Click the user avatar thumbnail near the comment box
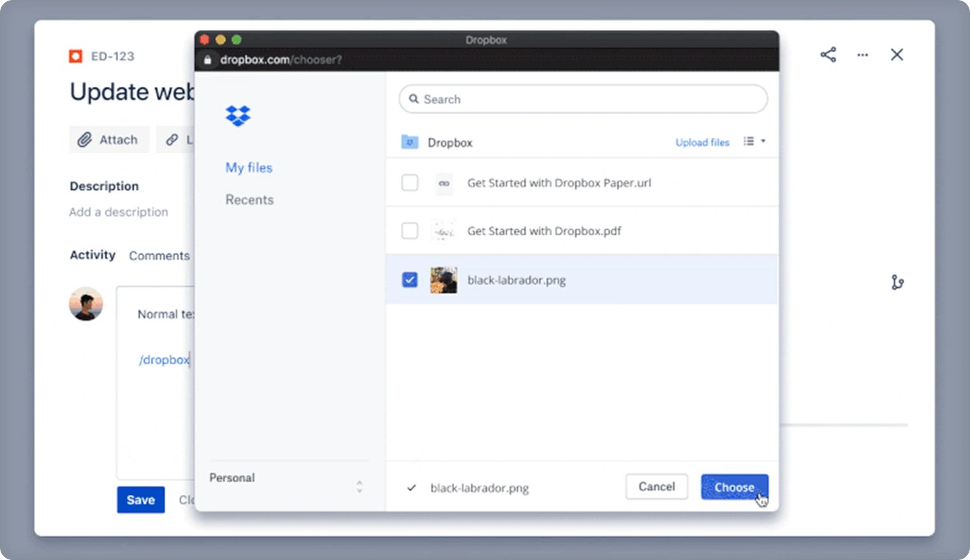970x560 pixels. coord(86,304)
